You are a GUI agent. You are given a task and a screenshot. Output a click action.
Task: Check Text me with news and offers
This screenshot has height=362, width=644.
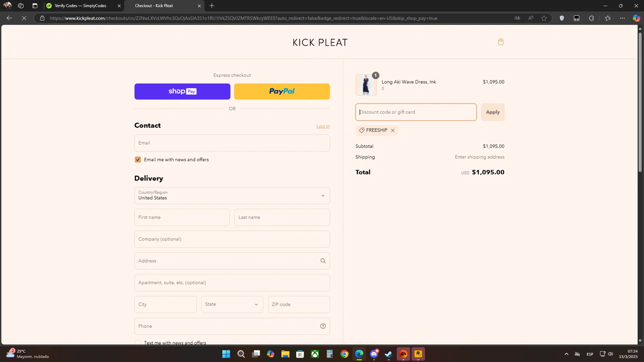point(138,343)
